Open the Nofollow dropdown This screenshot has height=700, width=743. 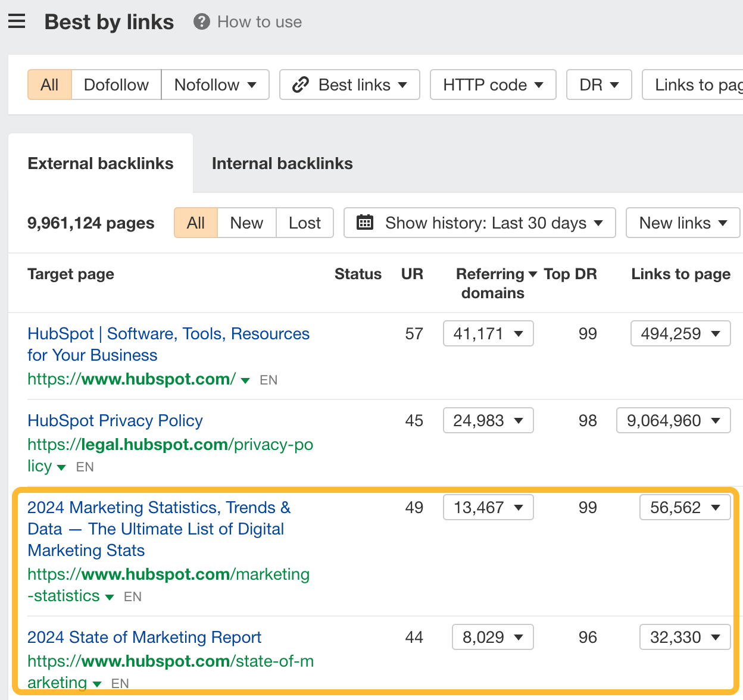pos(214,85)
